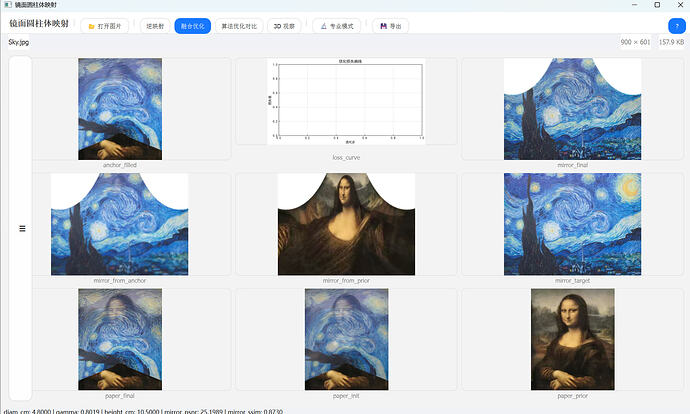This screenshot has height=414, width=690.
Task: Open the mirror_from_prior Mona Lisa thumbnail
Action: click(346, 224)
